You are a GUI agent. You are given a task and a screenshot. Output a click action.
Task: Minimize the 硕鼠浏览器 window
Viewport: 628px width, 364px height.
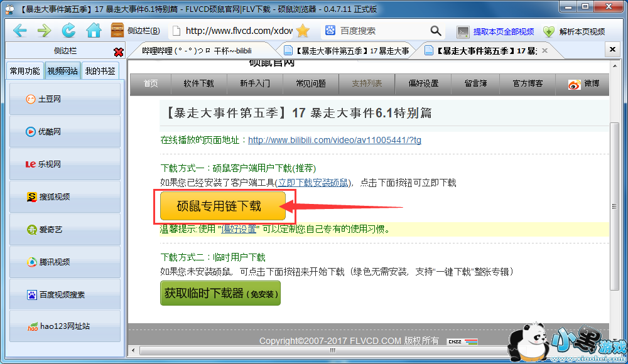568,7
